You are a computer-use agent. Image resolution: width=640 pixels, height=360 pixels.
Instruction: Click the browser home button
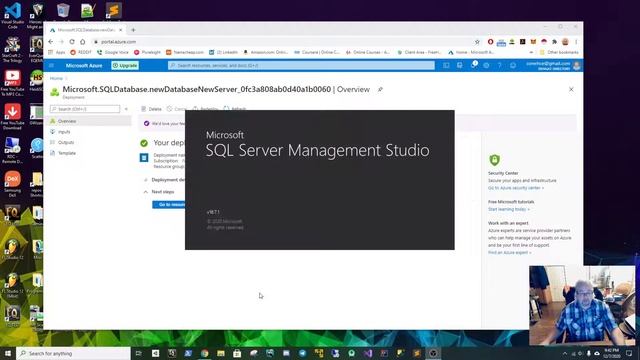click(x=82, y=42)
